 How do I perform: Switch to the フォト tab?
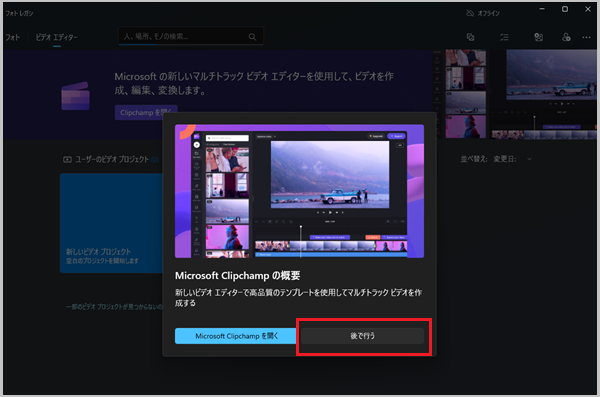[x=12, y=37]
